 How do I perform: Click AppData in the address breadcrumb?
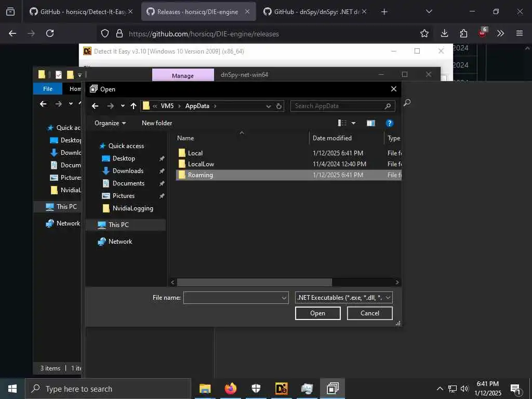pyautogui.click(x=197, y=106)
